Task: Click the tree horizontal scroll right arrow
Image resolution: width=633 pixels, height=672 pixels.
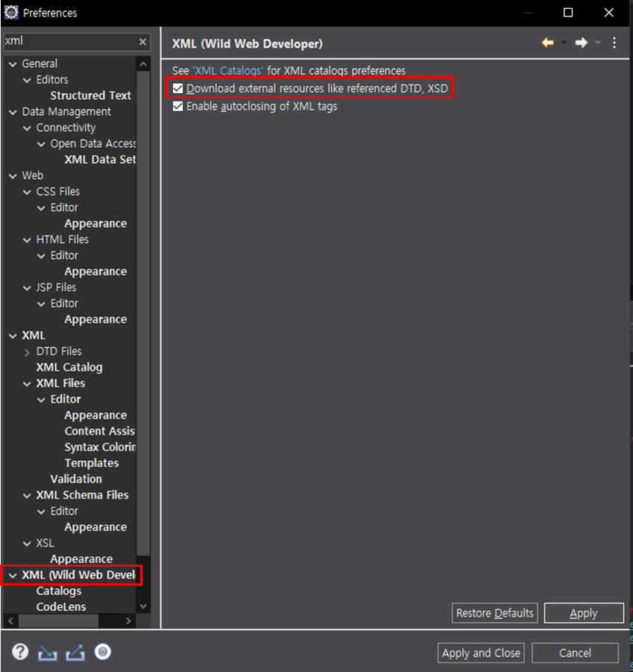Action: 128,621
